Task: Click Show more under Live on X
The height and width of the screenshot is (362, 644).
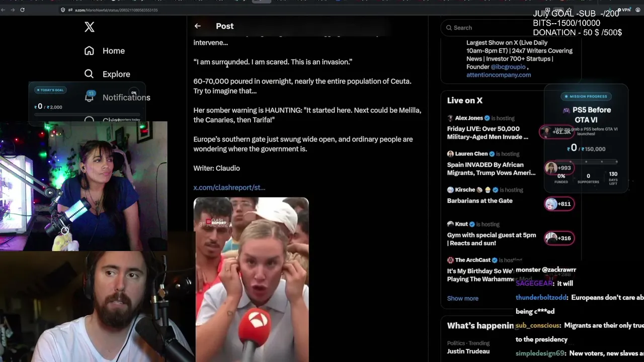Action: tap(463, 298)
